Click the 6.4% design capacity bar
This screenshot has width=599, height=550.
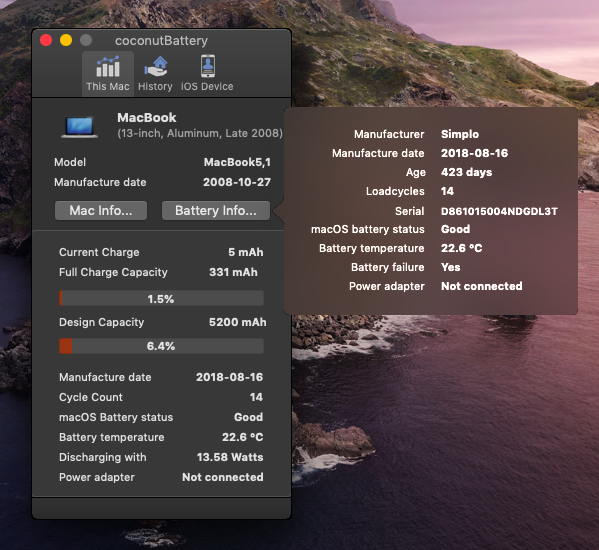tap(161, 346)
